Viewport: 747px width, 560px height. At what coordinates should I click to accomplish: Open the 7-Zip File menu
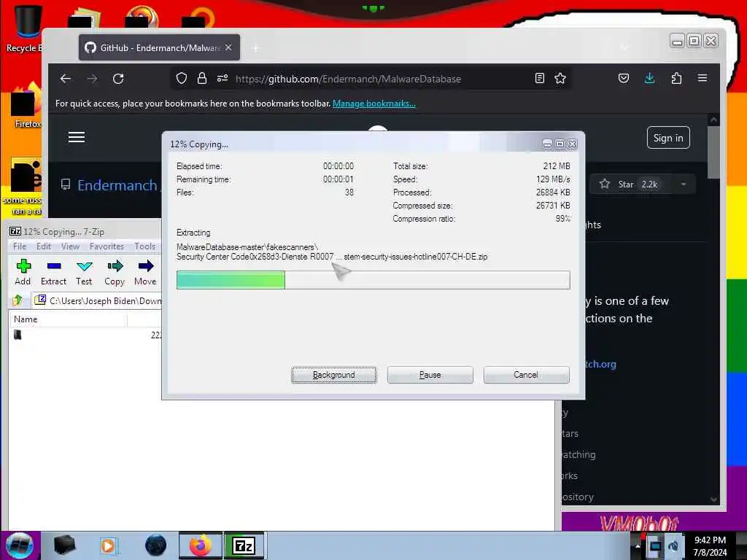click(x=20, y=246)
